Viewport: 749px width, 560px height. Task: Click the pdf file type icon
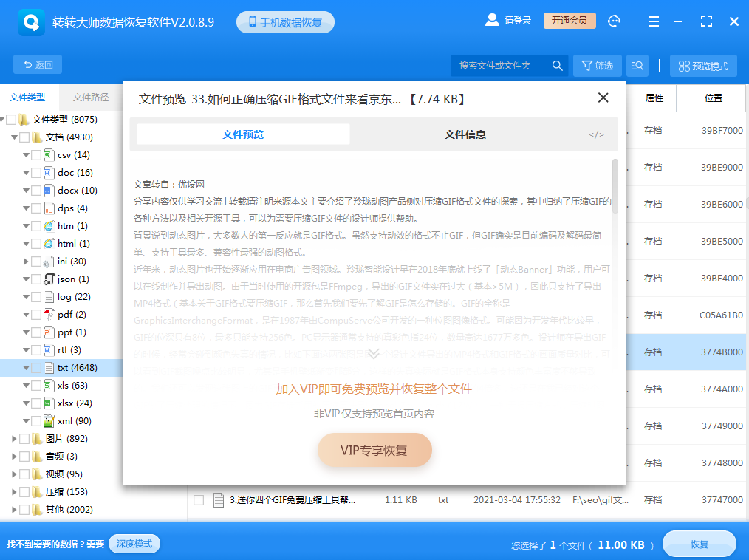49,315
